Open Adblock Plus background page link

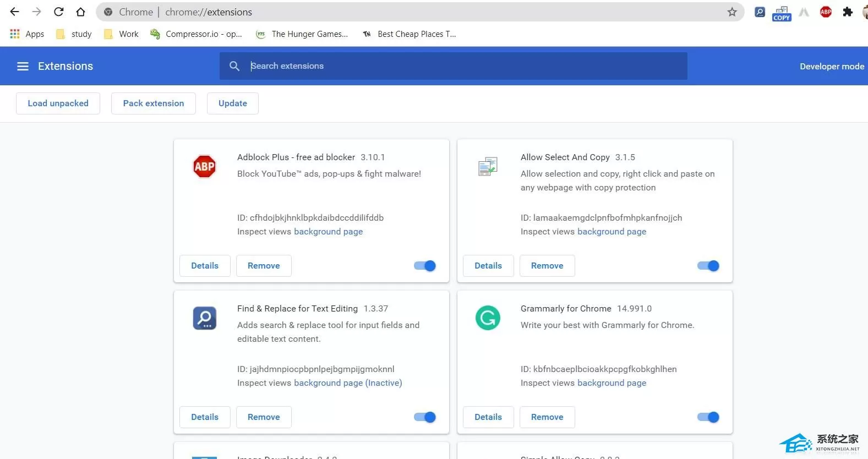(328, 232)
